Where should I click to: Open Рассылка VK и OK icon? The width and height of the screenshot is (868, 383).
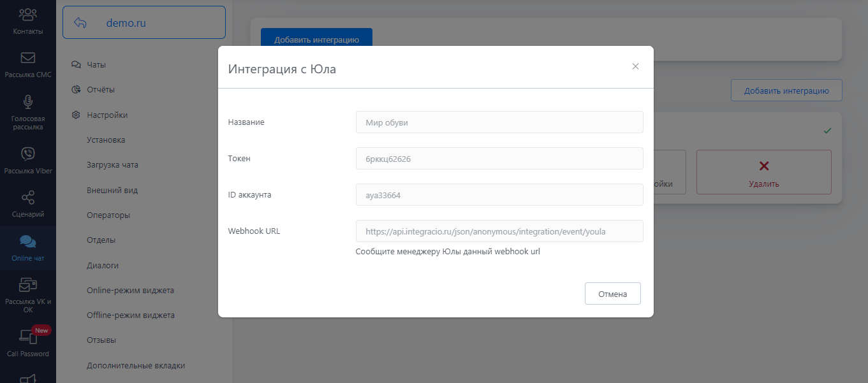[x=28, y=285]
